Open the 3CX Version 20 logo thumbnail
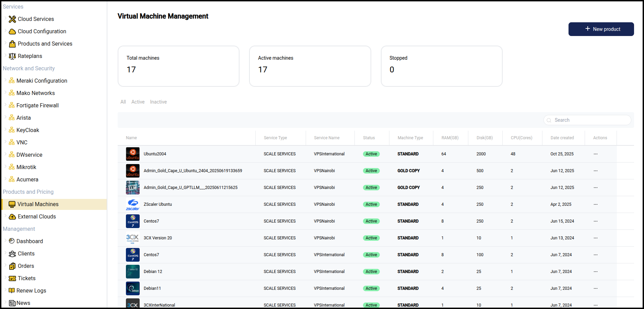644x309 pixels. [x=133, y=238]
